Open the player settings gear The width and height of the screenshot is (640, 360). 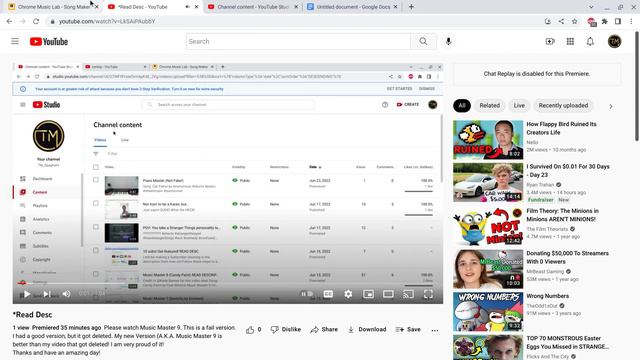348,294
